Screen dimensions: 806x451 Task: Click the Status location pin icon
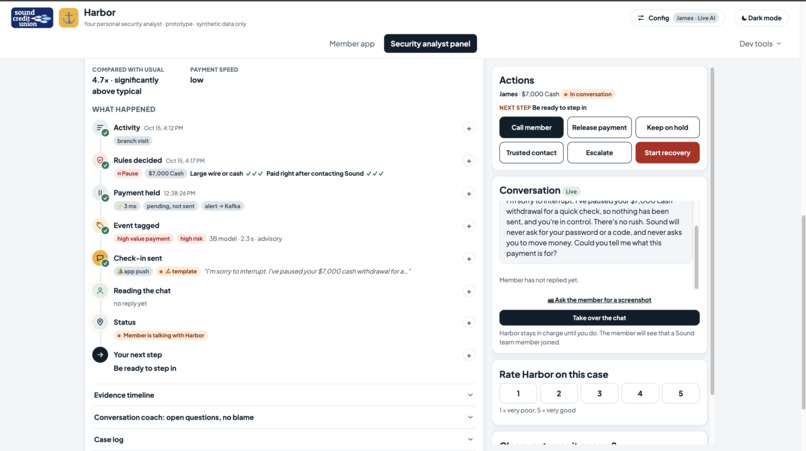pyautogui.click(x=100, y=322)
